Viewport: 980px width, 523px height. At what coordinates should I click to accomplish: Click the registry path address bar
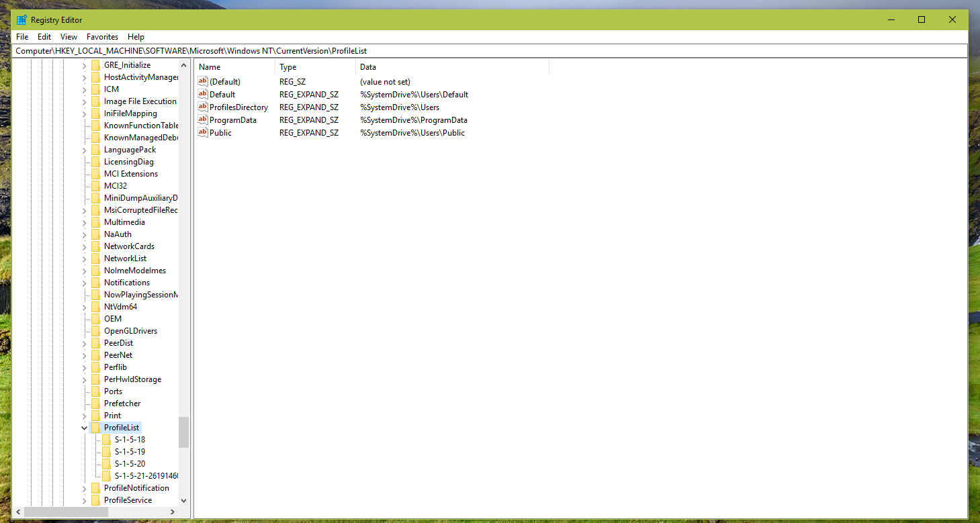490,51
